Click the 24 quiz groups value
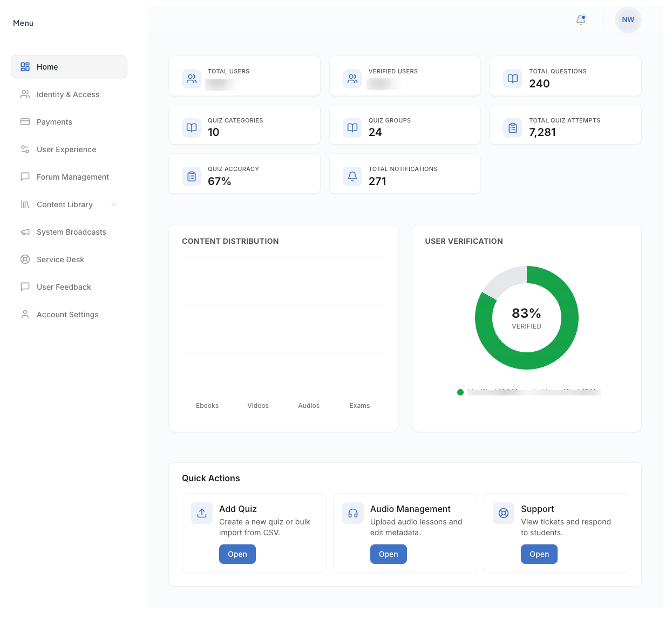This screenshot has width=672, height=621. [375, 132]
